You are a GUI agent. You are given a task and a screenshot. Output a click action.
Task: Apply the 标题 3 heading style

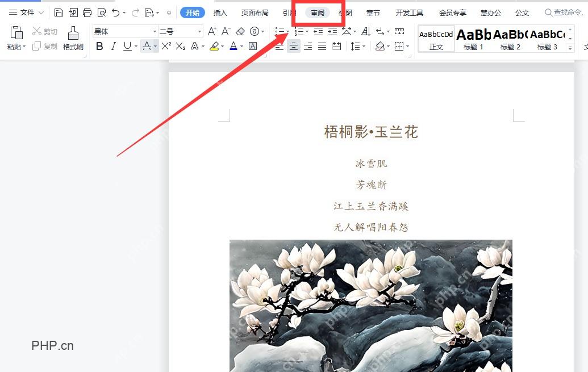547,39
